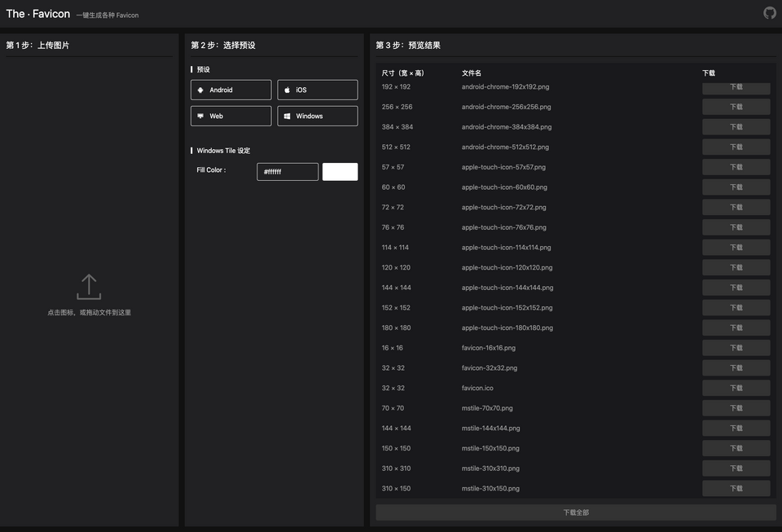This screenshot has height=532, width=782.
Task: Download mstile-310x150.png
Action: tap(736, 489)
